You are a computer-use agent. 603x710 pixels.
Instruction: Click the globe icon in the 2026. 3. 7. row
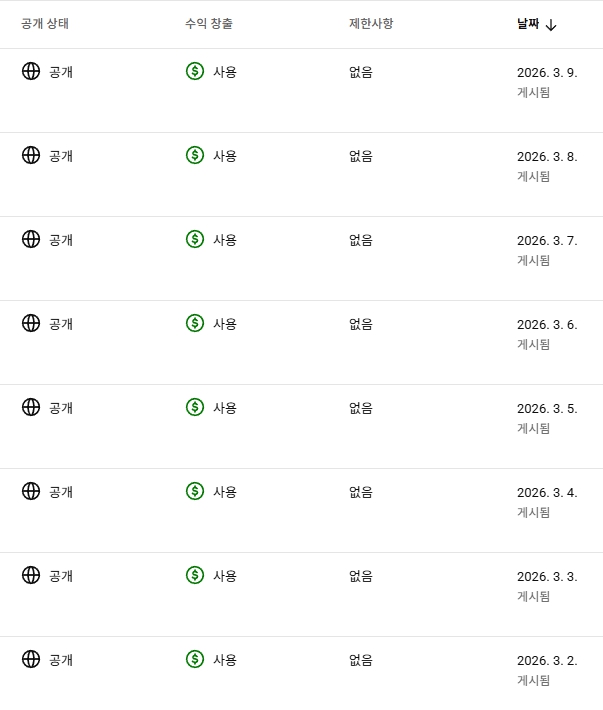click(31, 239)
